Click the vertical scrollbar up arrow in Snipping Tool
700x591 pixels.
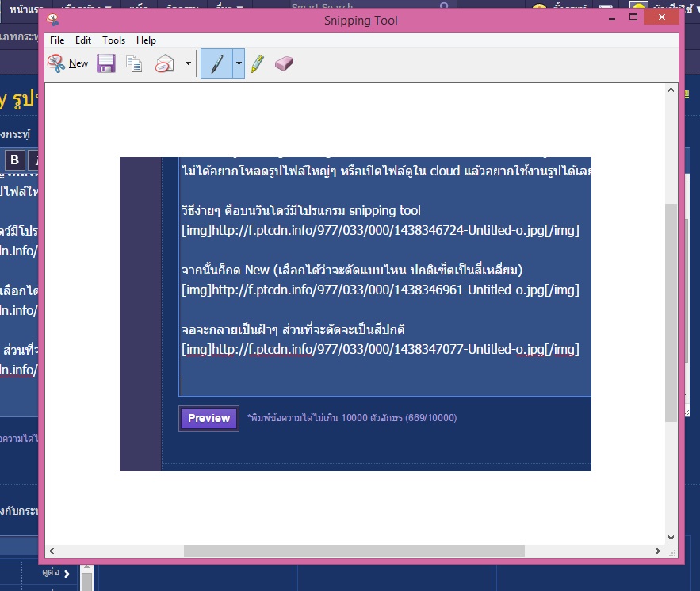(x=671, y=90)
